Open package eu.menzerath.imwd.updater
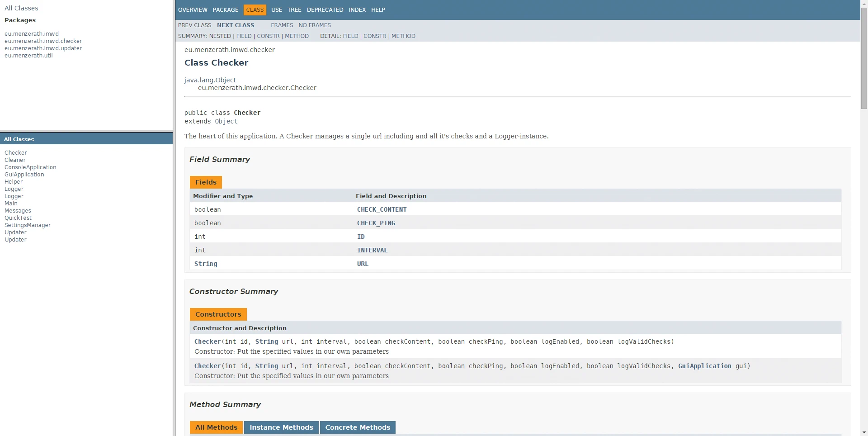Screen dimensions: 868x436 point(43,48)
